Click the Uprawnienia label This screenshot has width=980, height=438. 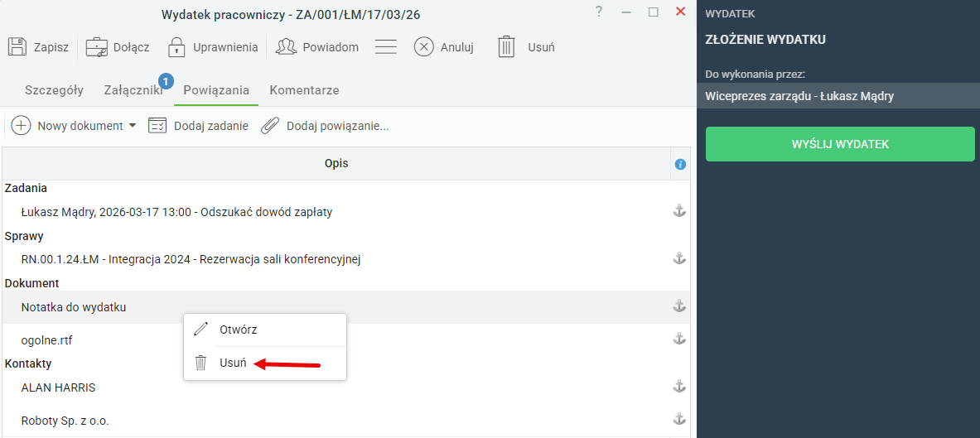click(225, 47)
